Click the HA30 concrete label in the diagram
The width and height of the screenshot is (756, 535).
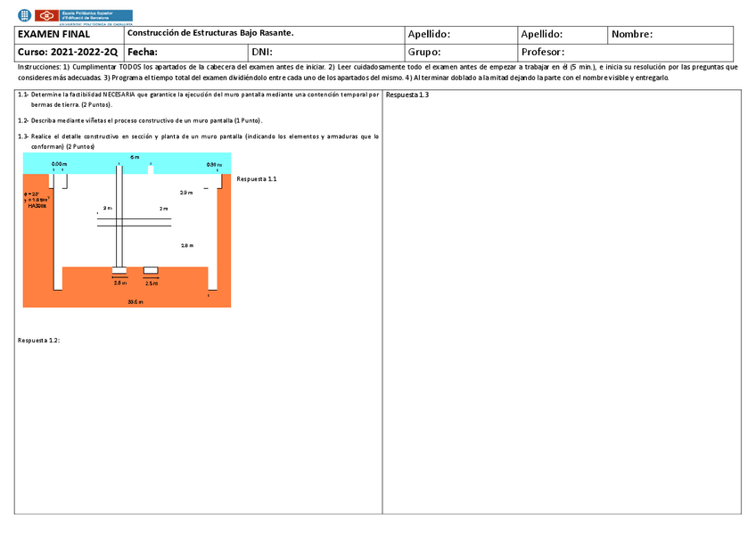[x=36, y=205]
